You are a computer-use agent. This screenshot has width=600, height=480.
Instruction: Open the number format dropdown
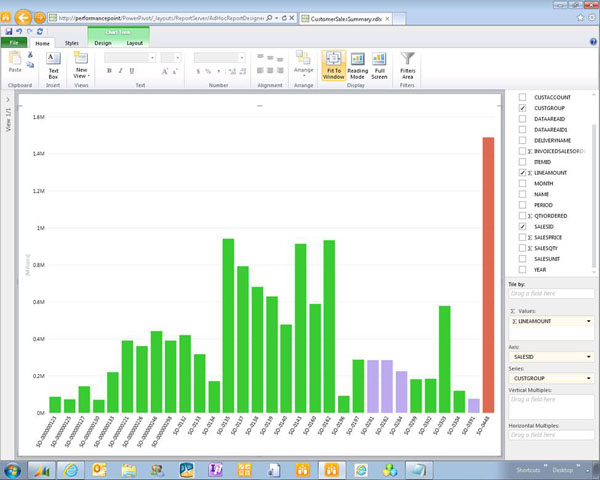point(242,58)
